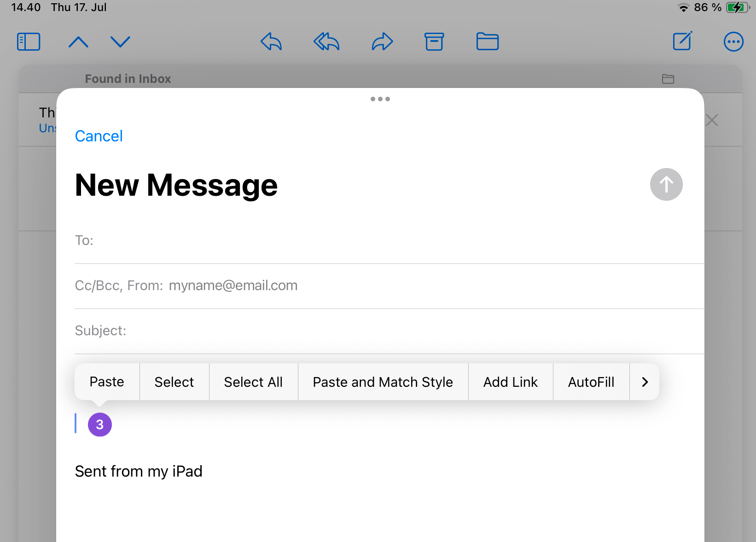Image resolution: width=756 pixels, height=542 pixels.
Task: Click the Reply All double-arrow icon
Action: point(326,41)
